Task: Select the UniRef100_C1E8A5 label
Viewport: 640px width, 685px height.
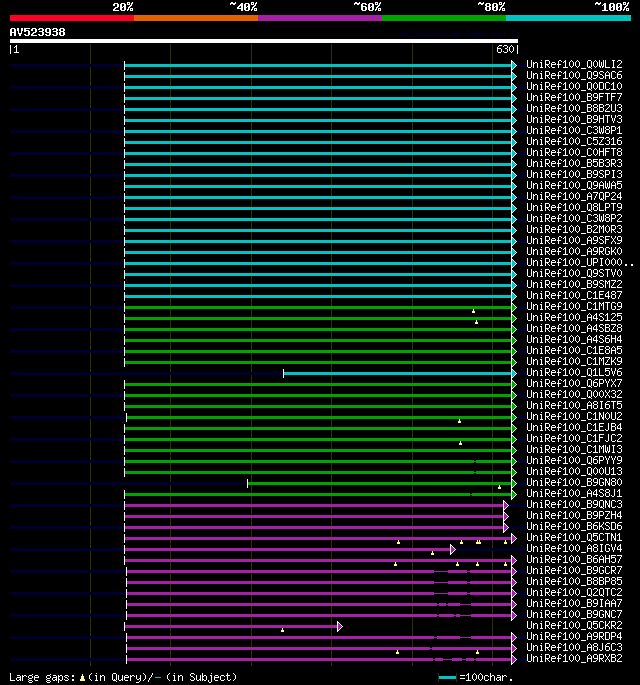Action: pyautogui.click(x=574, y=351)
